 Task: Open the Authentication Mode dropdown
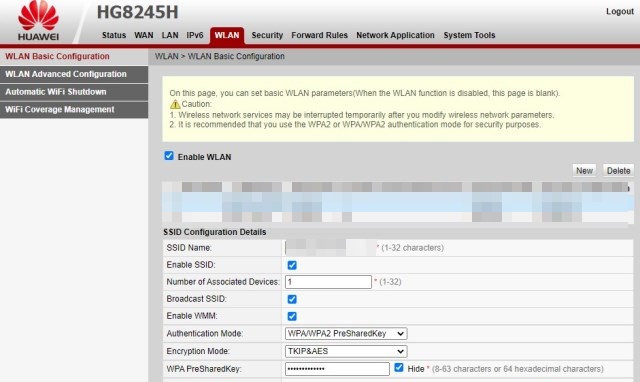pyautogui.click(x=346, y=333)
